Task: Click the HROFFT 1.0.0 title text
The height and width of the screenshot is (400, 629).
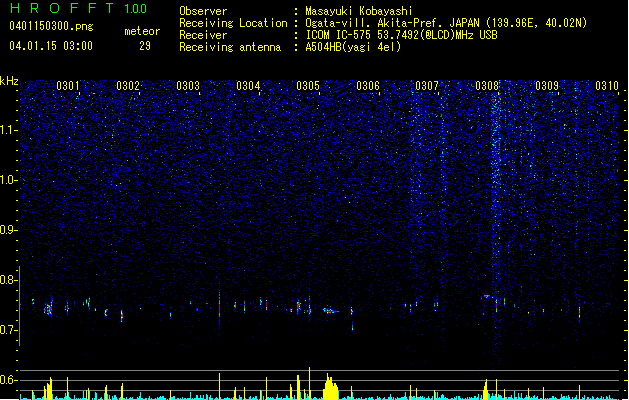Action: [x=78, y=8]
